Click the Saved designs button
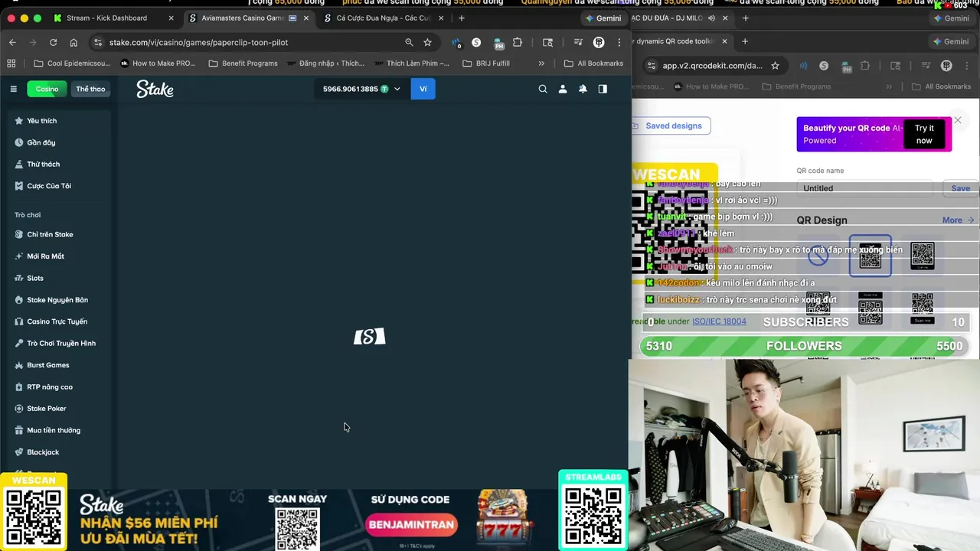 pos(671,126)
